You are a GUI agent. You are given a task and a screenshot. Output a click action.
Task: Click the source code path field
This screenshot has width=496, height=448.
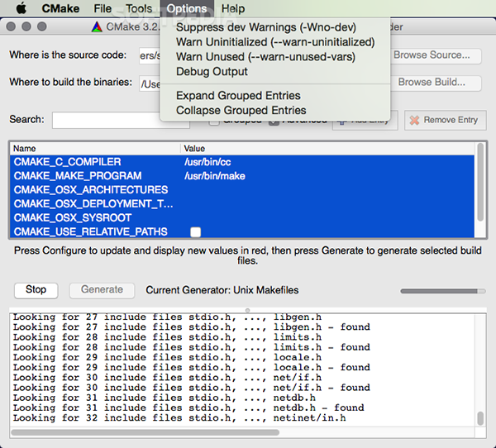pyautogui.click(x=150, y=55)
